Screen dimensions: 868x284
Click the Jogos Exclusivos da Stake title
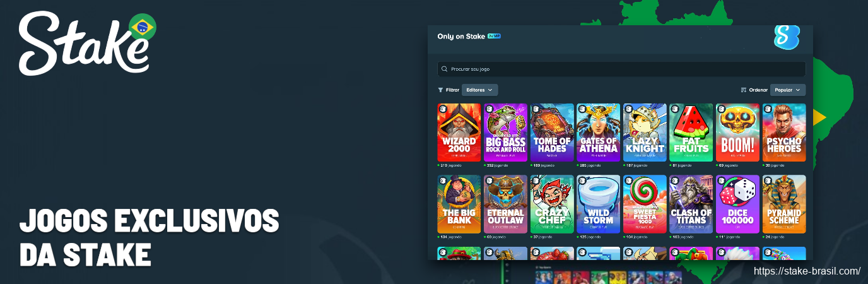coord(149,237)
